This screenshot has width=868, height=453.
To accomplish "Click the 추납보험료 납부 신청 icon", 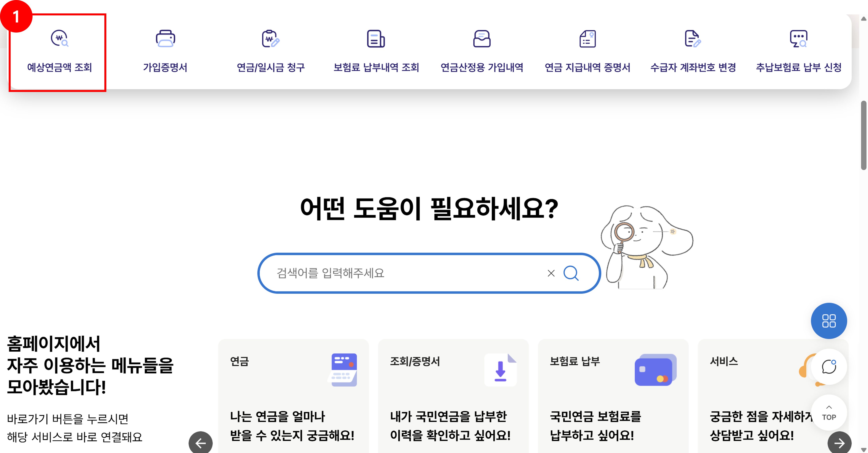I will [x=798, y=39].
